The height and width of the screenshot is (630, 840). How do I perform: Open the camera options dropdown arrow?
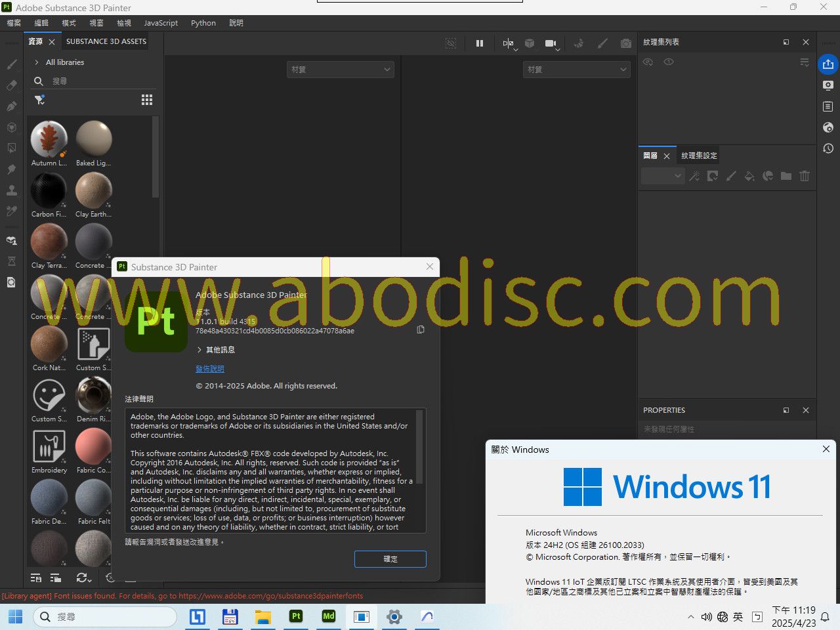pyautogui.click(x=558, y=49)
